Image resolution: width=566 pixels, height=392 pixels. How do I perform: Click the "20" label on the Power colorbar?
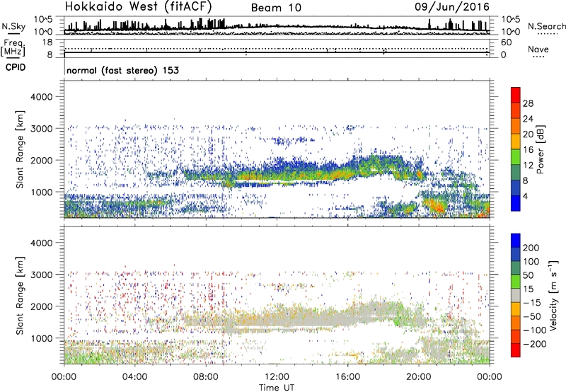click(528, 134)
